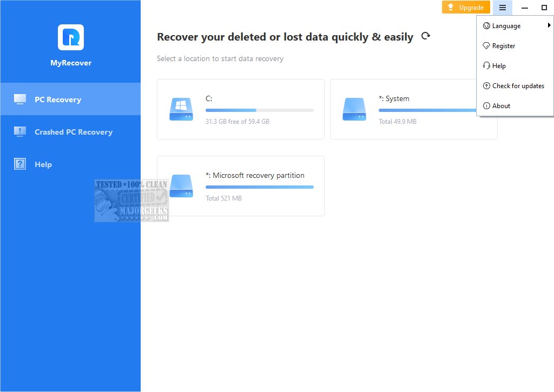Click the MyRecover app logo
The image size is (554, 392).
tap(70, 36)
